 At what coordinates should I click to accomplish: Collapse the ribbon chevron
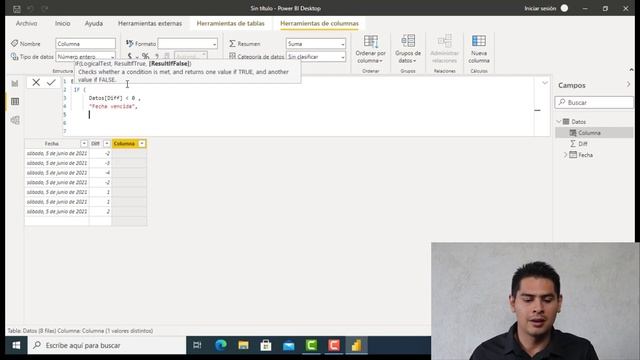pyautogui.click(x=631, y=70)
